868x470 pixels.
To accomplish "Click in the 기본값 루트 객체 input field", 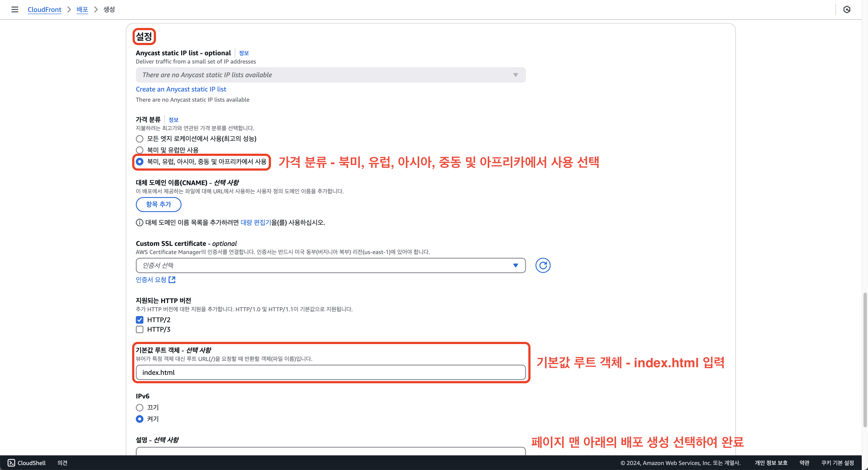I will point(331,372).
